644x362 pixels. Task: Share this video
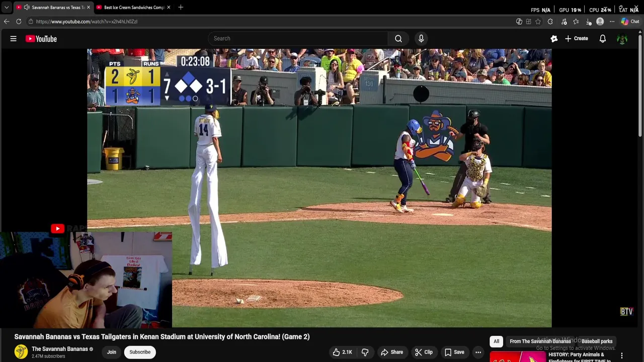click(x=392, y=352)
